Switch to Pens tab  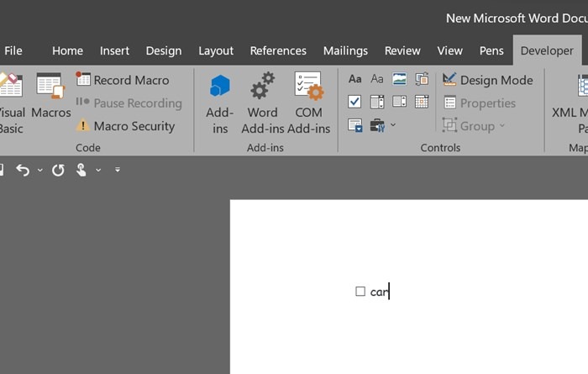coord(491,50)
